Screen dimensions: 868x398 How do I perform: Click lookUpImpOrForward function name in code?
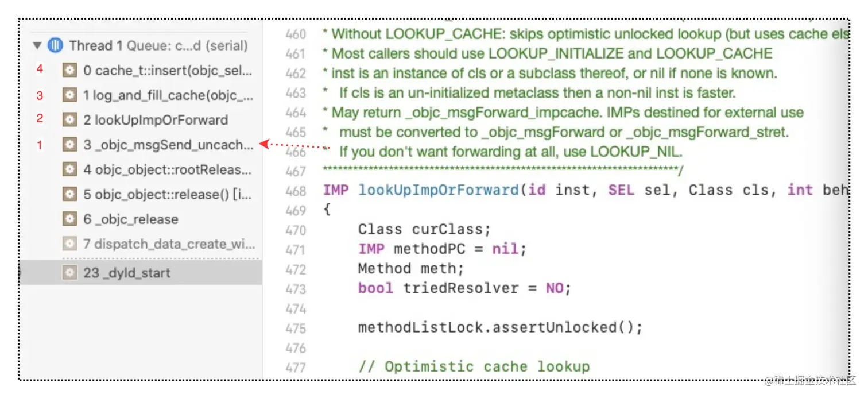[x=439, y=190]
